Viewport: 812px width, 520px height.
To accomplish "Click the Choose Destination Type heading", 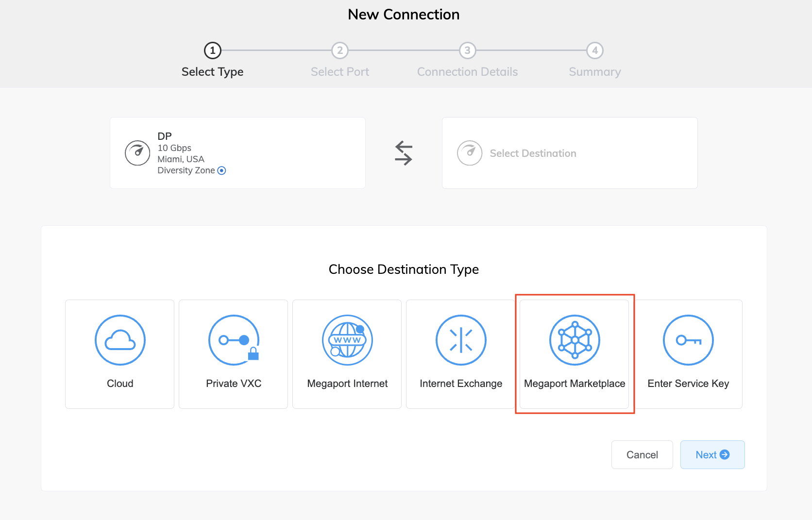I will tap(404, 269).
